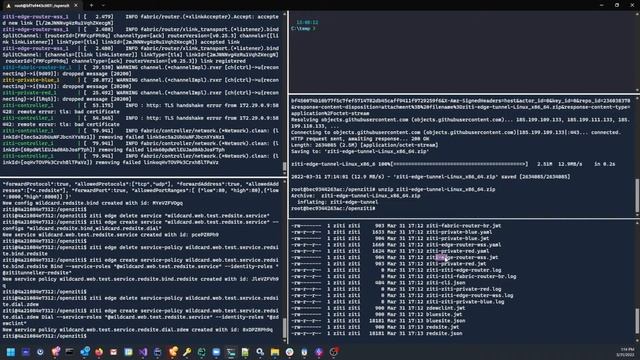Screen dimensions: 640x360
Task: Open the magnifier search tool in taskbar
Action: 260,352
